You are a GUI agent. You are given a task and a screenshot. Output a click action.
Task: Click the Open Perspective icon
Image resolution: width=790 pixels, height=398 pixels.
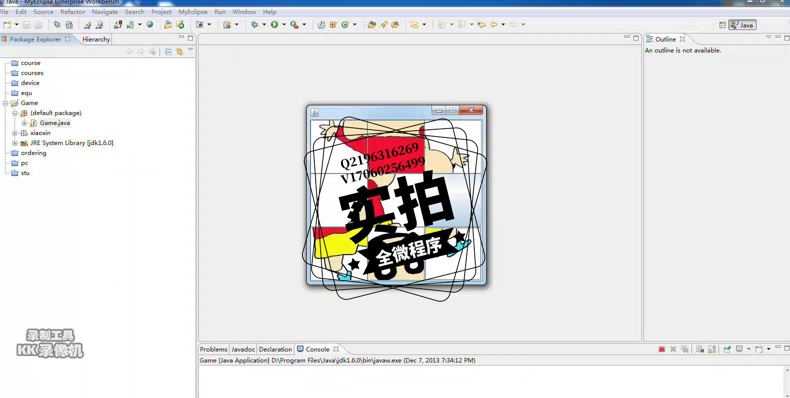(722, 25)
